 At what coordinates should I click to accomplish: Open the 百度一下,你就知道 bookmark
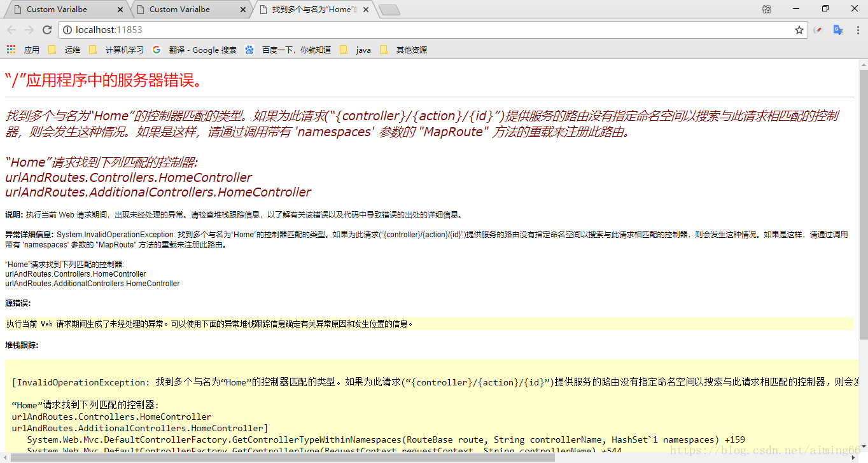tap(288, 50)
